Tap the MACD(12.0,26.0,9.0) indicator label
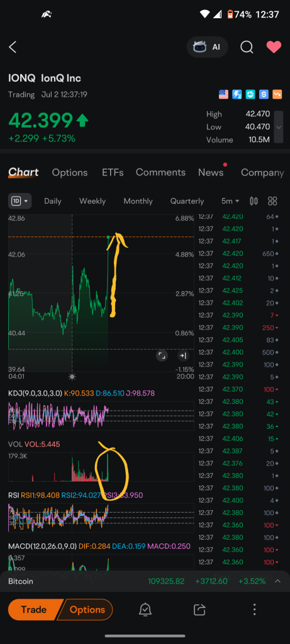 (42, 547)
